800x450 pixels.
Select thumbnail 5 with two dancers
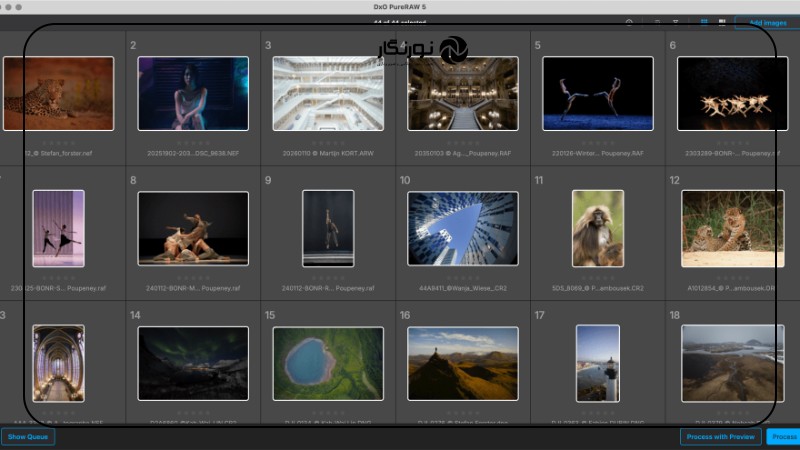point(598,93)
